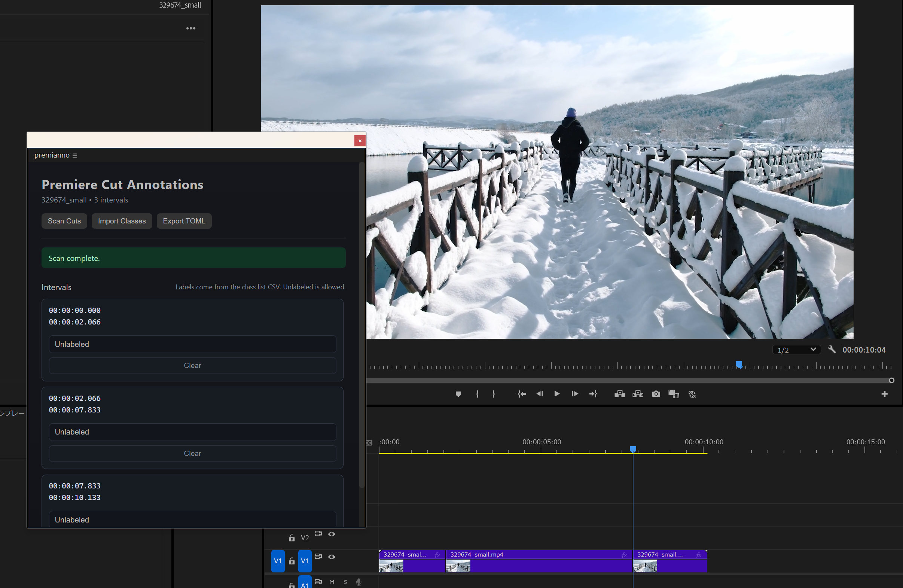Click the Mark In bracket icon

(x=477, y=394)
